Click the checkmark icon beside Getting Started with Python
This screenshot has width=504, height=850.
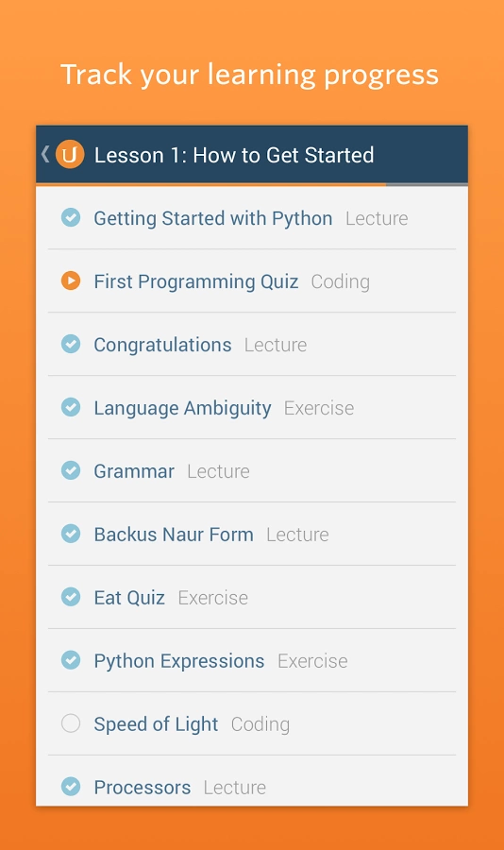(x=71, y=217)
